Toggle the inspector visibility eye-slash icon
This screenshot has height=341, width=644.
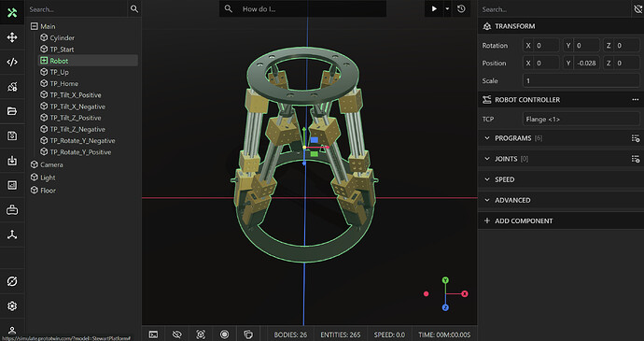coord(637,9)
